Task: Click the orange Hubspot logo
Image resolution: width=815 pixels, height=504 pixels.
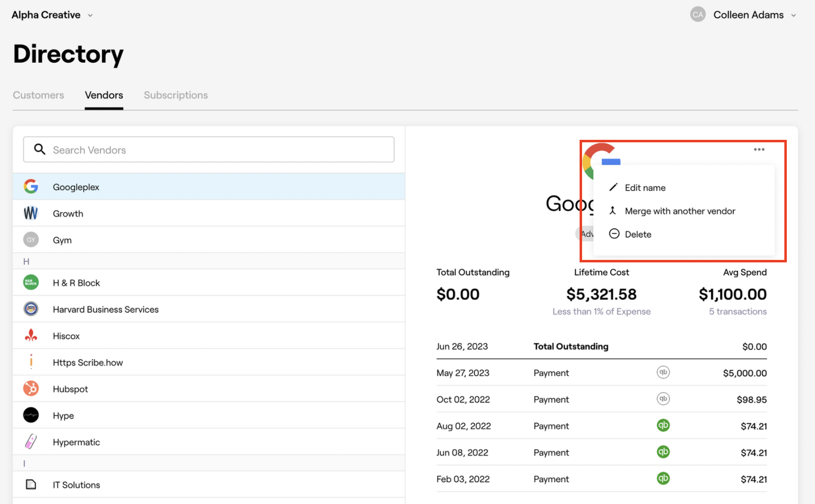Action: pos(31,388)
